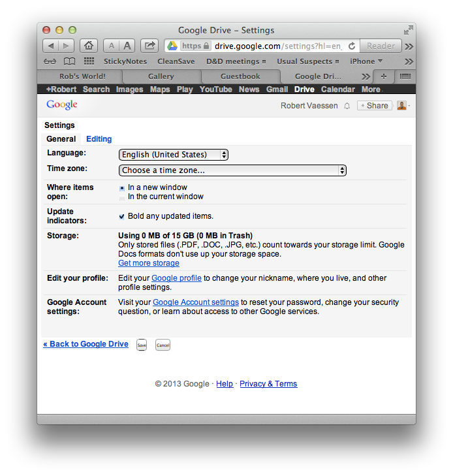Increase text size with large A button
The image size is (453, 476).
coord(127,46)
